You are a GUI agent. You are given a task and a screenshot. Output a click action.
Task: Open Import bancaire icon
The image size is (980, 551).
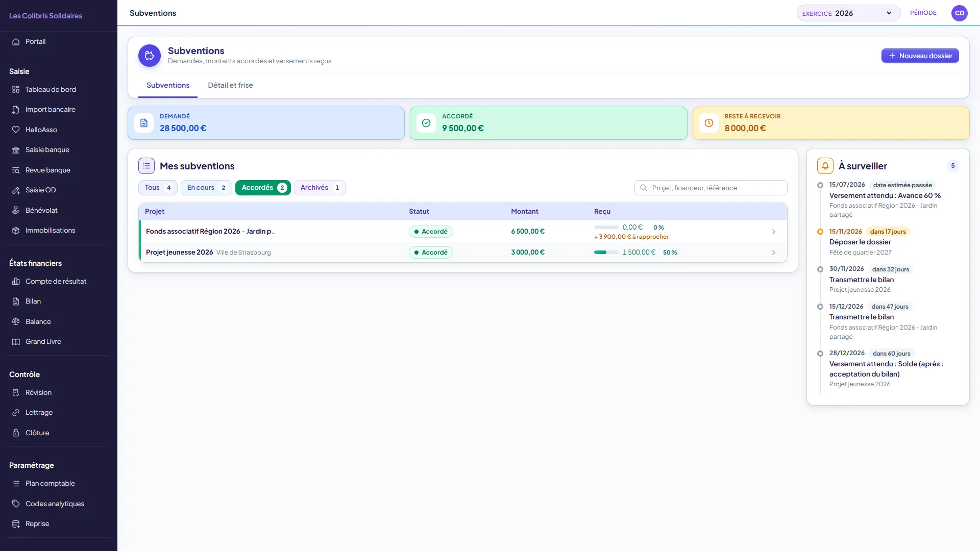coord(16,110)
